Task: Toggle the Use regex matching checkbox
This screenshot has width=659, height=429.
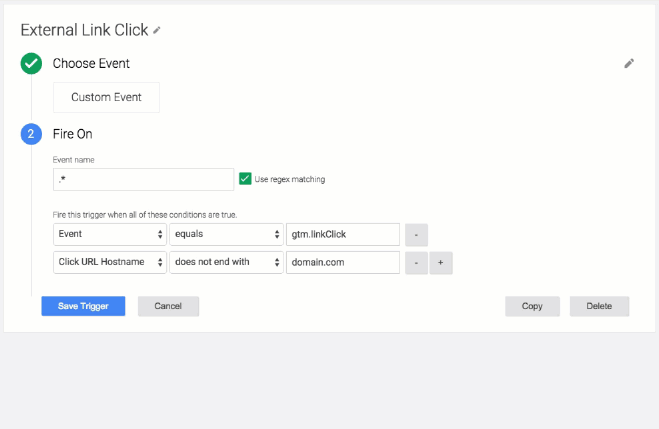Action: [245, 179]
